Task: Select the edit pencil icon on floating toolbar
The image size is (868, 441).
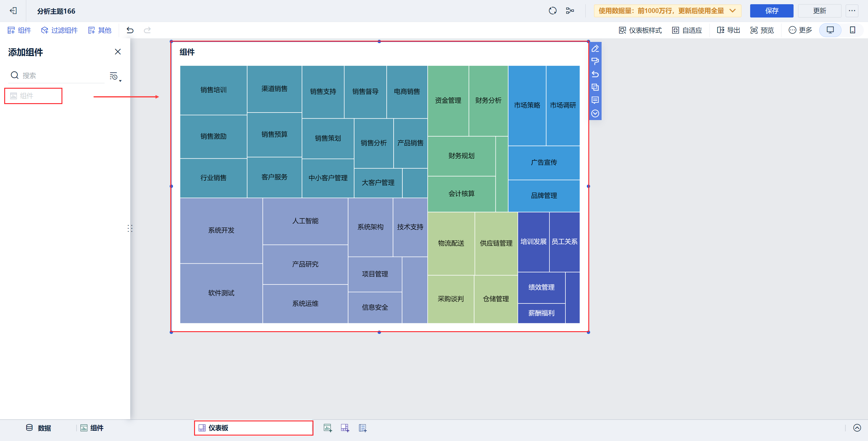Action: pos(595,49)
